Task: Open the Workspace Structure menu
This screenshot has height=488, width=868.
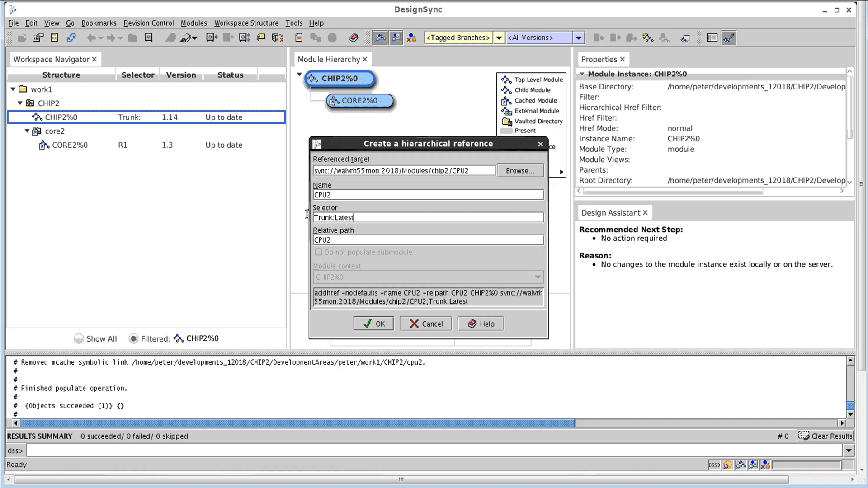Action: pos(246,23)
